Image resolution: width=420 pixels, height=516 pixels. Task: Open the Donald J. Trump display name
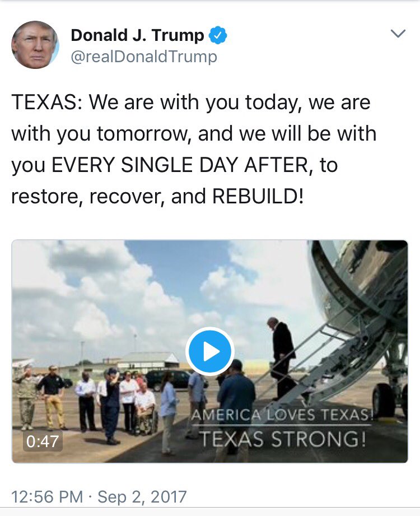(x=137, y=35)
